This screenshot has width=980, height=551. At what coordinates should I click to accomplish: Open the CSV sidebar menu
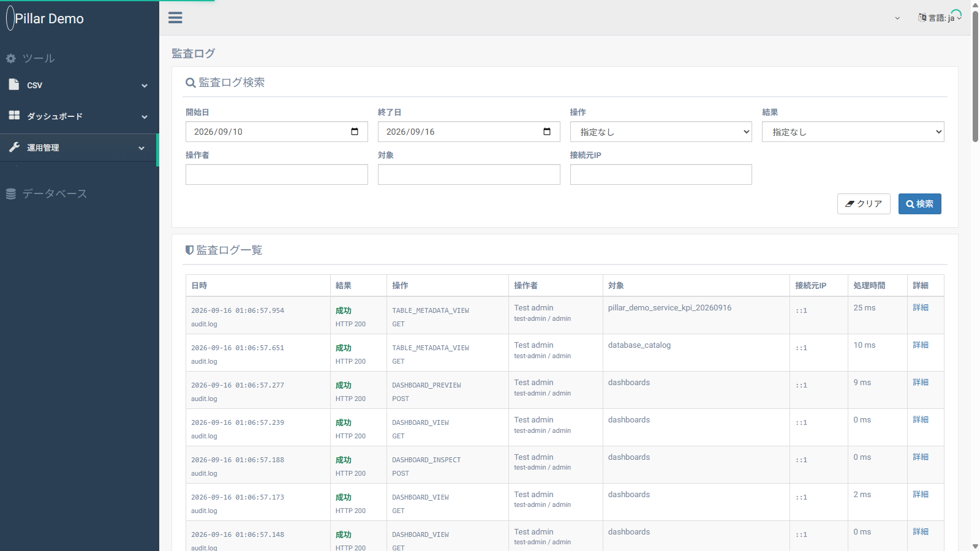80,85
